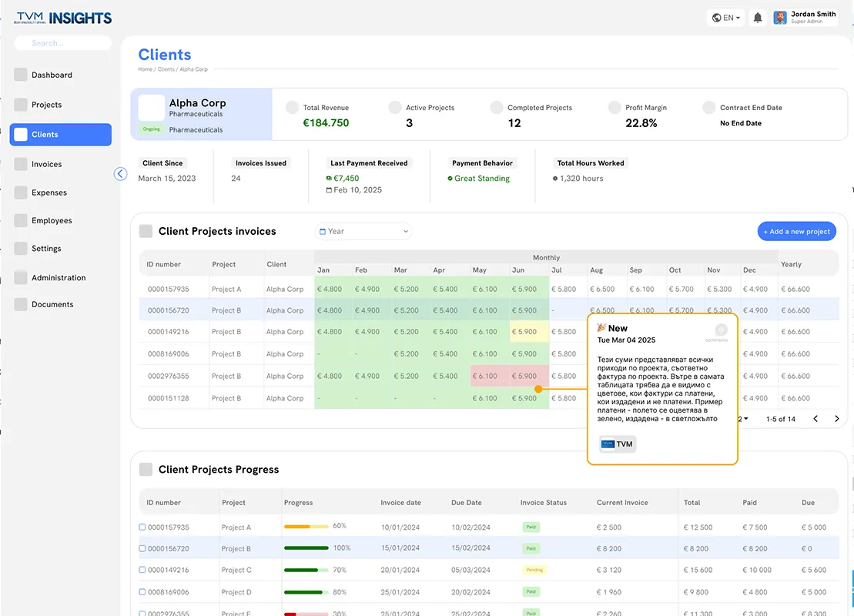Expand the EN language selector

click(726, 18)
